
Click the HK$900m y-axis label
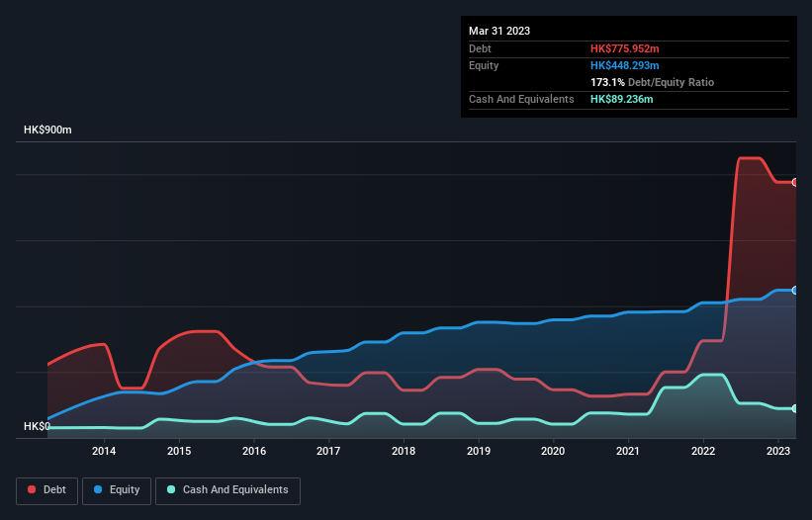click(47, 130)
